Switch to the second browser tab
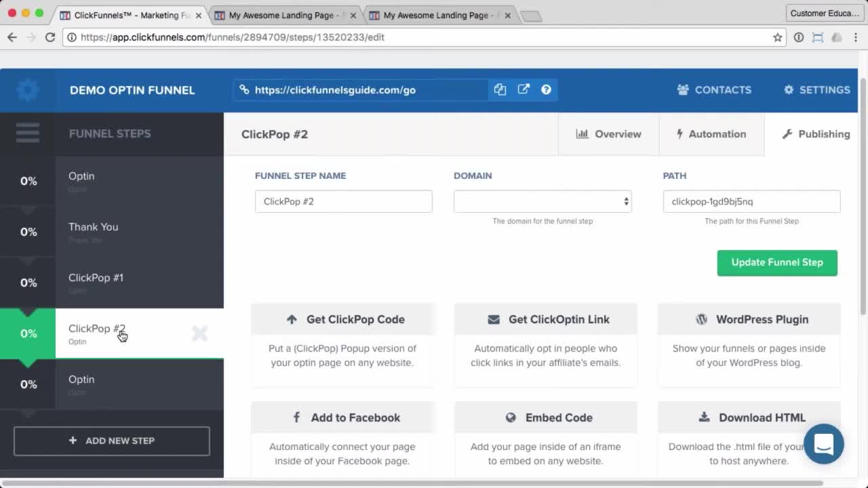 point(287,15)
